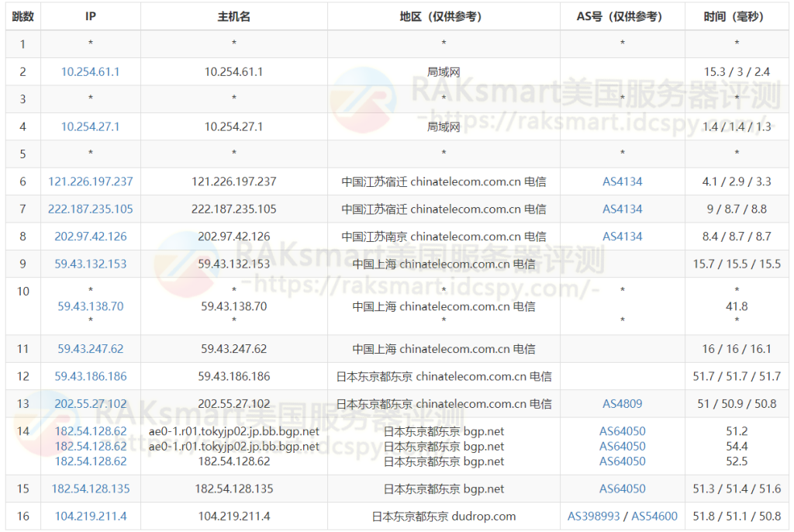The image size is (794, 532).
Task: Click time value 9 / 8.7 / 8.8
Action: [737, 209]
